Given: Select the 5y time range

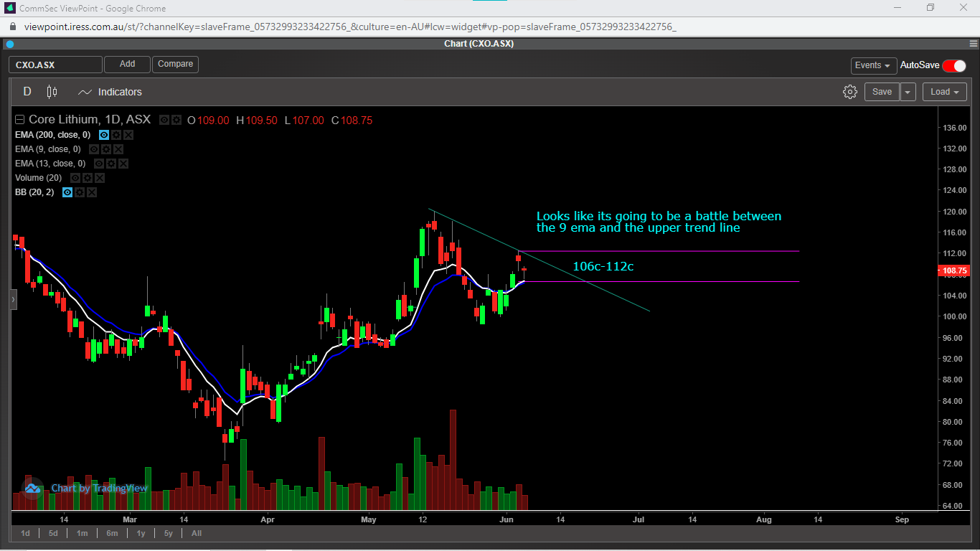Looking at the screenshot, I should [168, 533].
